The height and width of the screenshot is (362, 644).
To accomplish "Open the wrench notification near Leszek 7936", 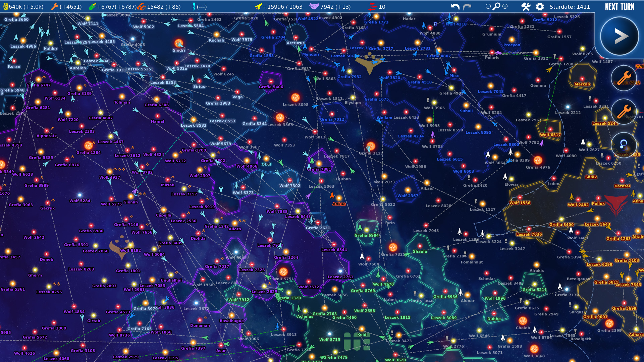I will 624,78.
